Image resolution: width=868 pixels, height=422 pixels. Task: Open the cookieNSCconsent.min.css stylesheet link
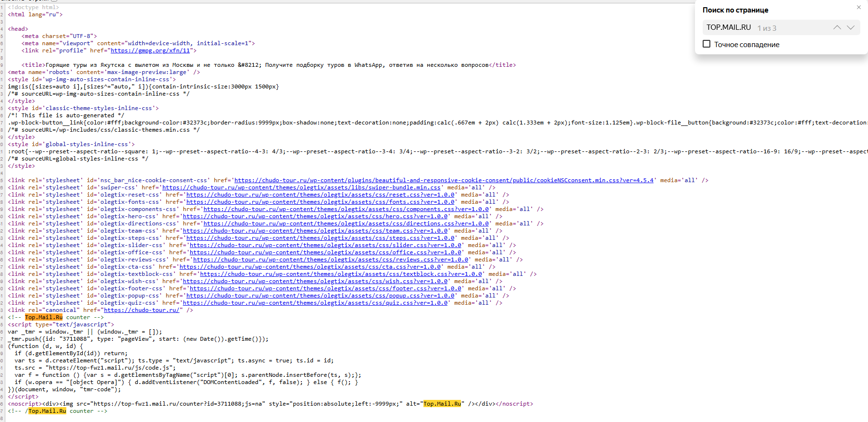[444, 180]
